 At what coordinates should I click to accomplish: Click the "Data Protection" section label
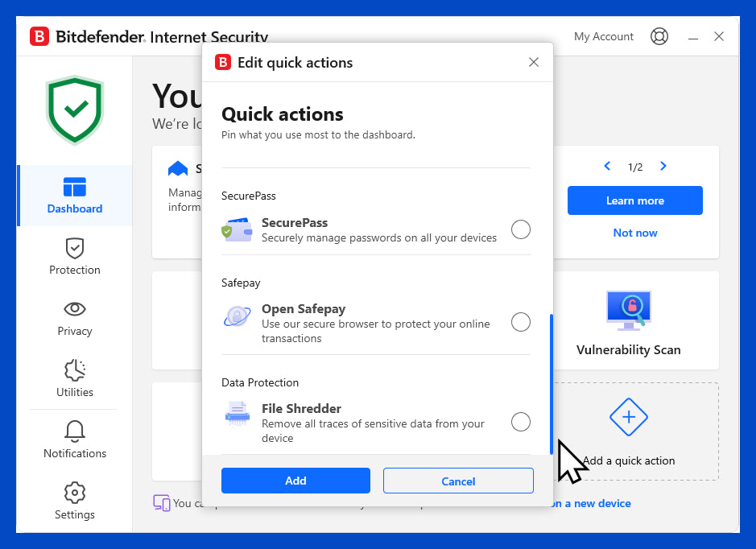pyautogui.click(x=260, y=382)
